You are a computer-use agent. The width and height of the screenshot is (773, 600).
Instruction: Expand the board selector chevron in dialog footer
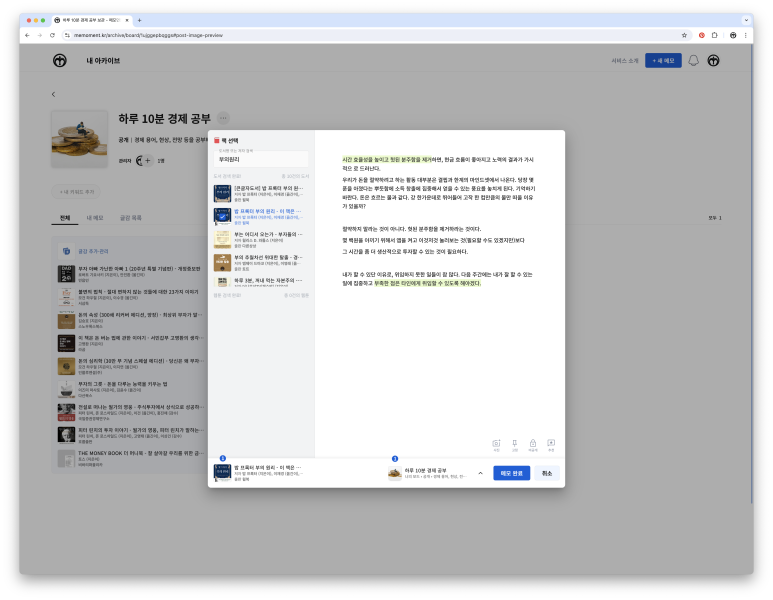480,473
